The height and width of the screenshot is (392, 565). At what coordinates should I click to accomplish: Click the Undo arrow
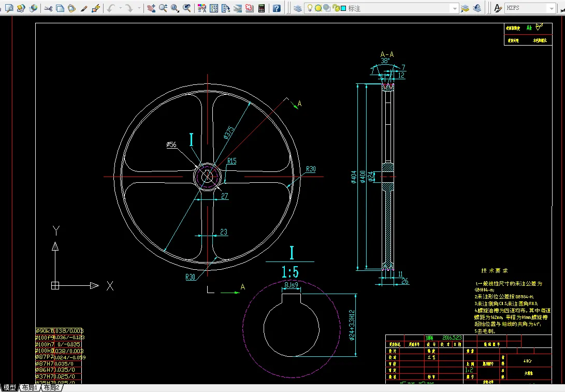[x=111, y=8]
